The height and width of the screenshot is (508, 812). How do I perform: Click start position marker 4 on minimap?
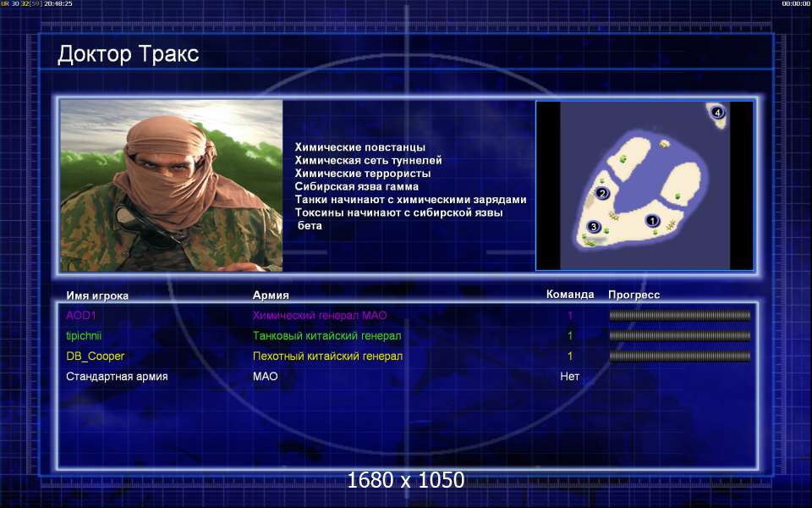point(717,112)
